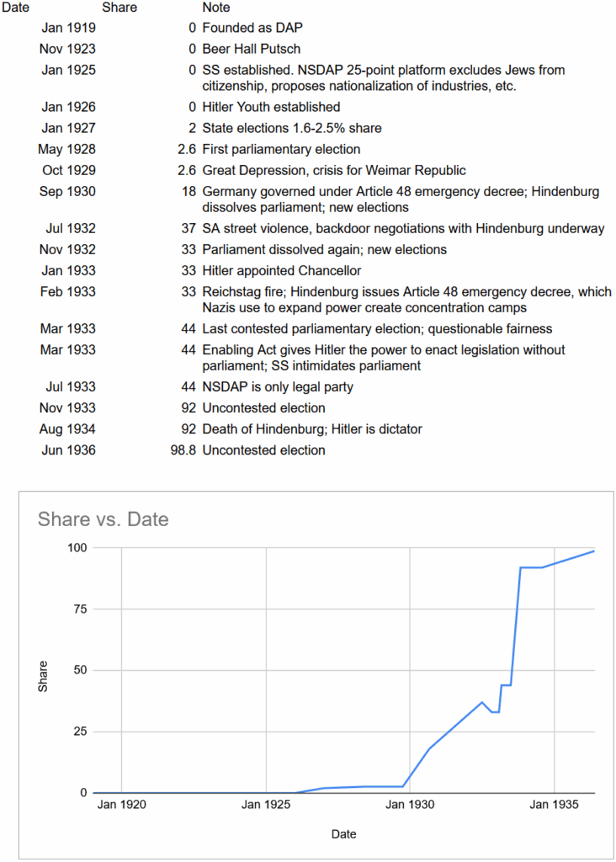Select the share value 18
The image size is (616, 862).
point(188,191)
